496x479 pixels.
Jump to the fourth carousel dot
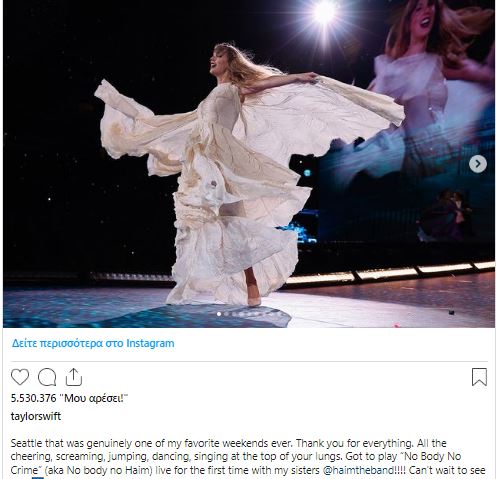click(242, 314)
